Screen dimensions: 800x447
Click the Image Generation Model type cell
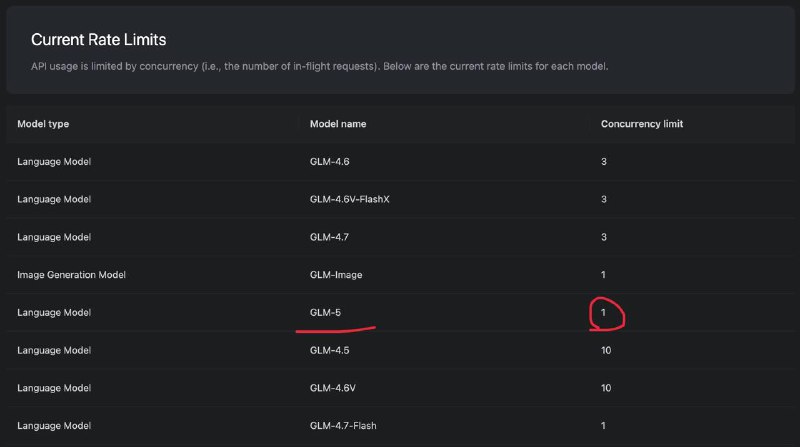point(71,274)
